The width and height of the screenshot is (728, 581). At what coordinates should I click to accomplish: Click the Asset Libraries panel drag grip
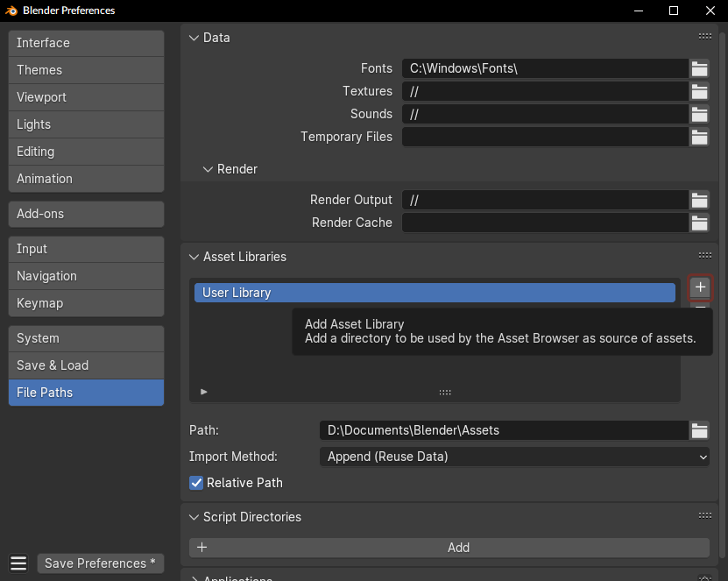tap(705, 255)
